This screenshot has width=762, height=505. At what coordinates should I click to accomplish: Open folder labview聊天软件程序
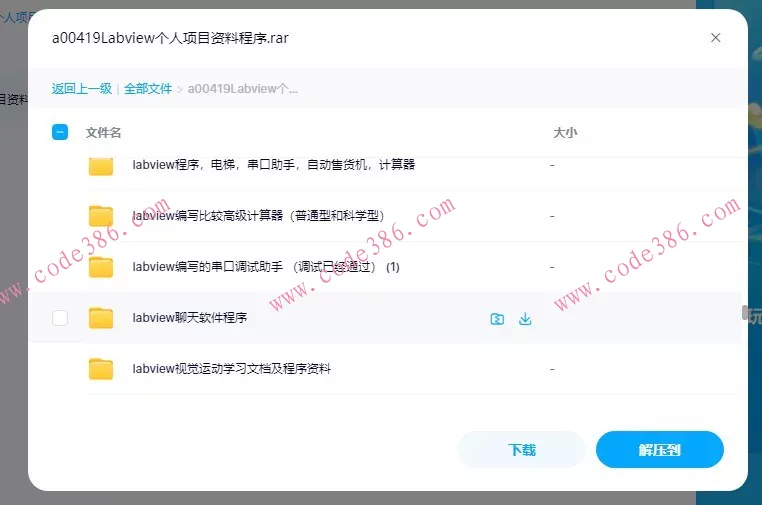[x=190, y=317]
